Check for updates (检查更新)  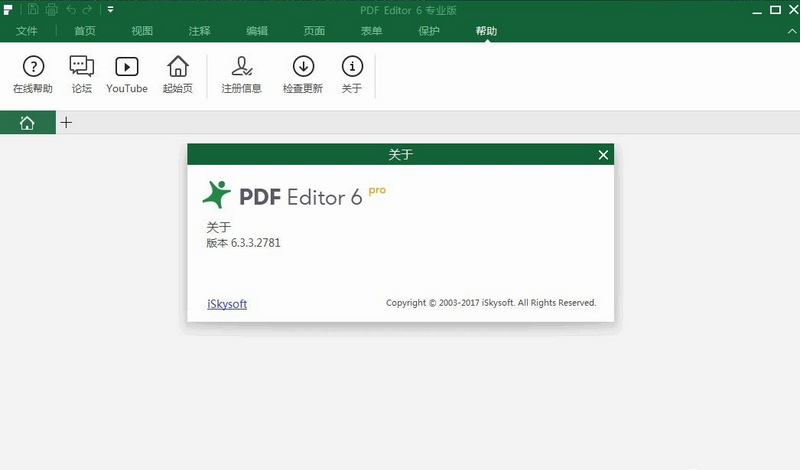pos(303,75)
